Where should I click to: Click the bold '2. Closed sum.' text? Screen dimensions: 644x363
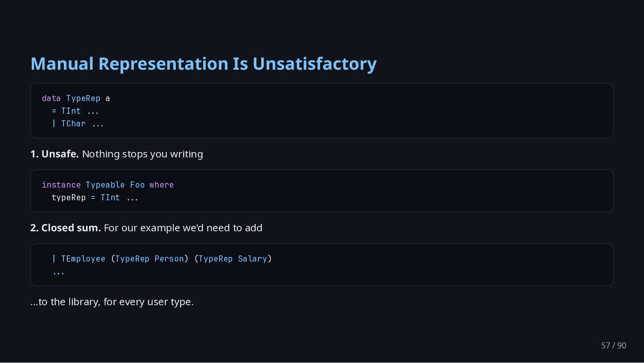click(x=66, y=228)
